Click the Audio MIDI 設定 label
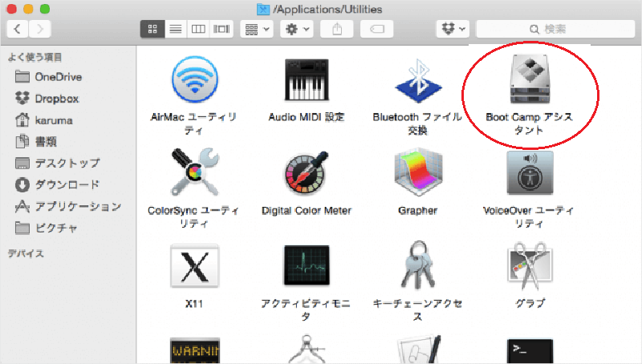The image size is (642, 364). (x=307, y=117)
